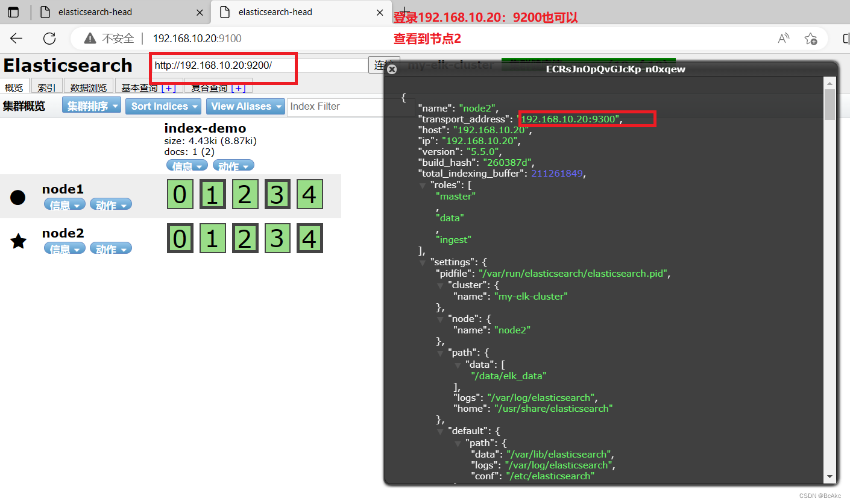Open the View Aliases dropdown
Viewport: 850px width, 504px height.
coord(245,106)
